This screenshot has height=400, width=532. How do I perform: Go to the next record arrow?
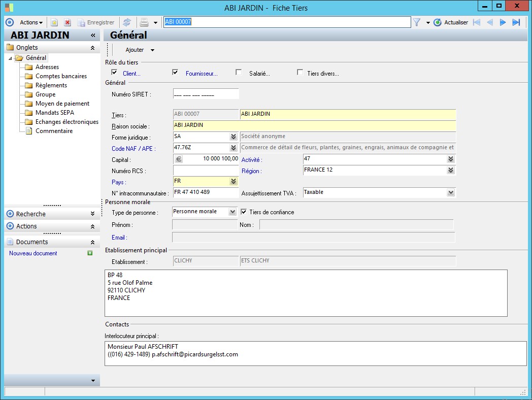click(503, 22)
